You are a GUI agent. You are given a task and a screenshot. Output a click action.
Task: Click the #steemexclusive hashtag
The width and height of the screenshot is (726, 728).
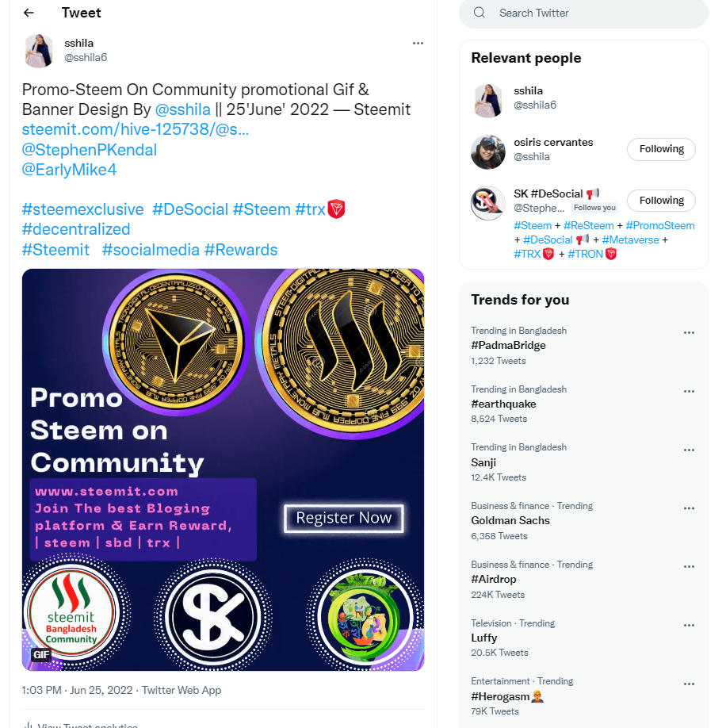[82, 209]
